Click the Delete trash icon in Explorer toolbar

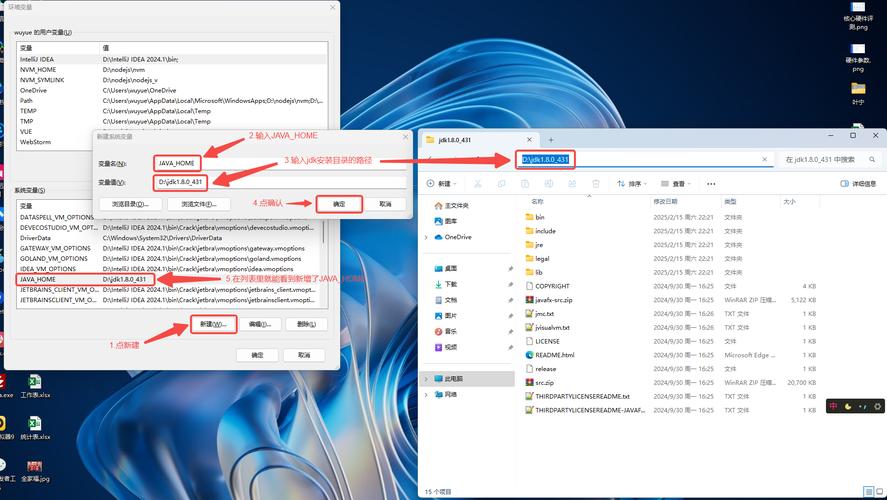pyautogui.click(x=596, y=184)
